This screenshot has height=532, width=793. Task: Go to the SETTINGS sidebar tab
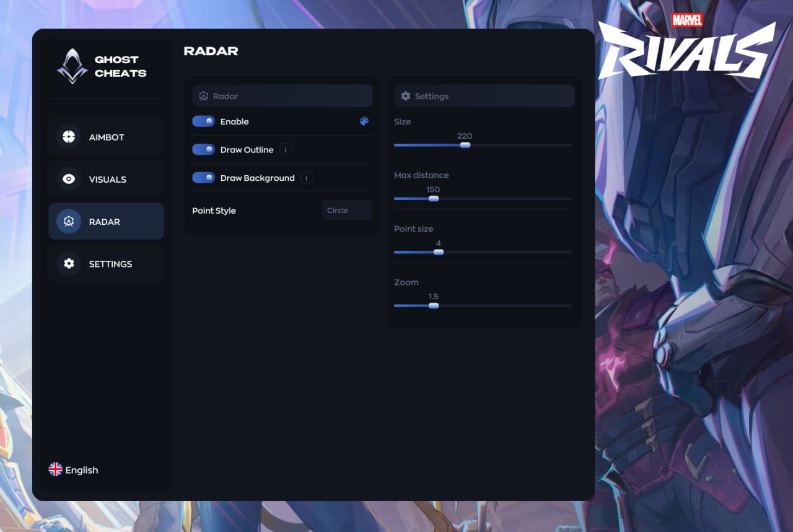(x=106, y=263)
